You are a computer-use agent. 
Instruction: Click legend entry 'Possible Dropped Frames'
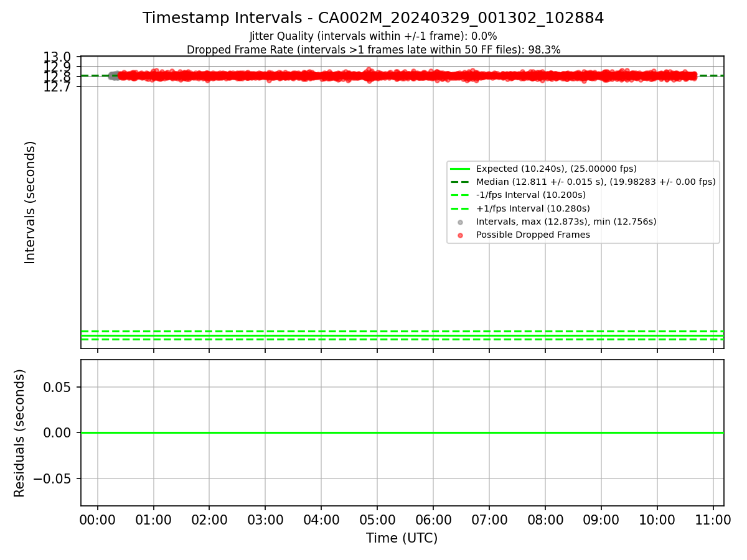[x=533, y=235]
